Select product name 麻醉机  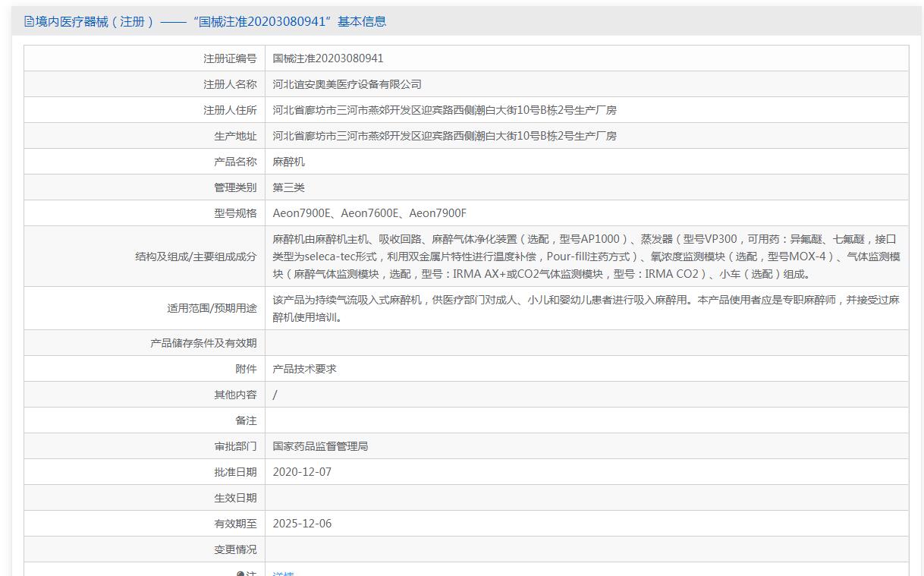(x=288, y=162)
